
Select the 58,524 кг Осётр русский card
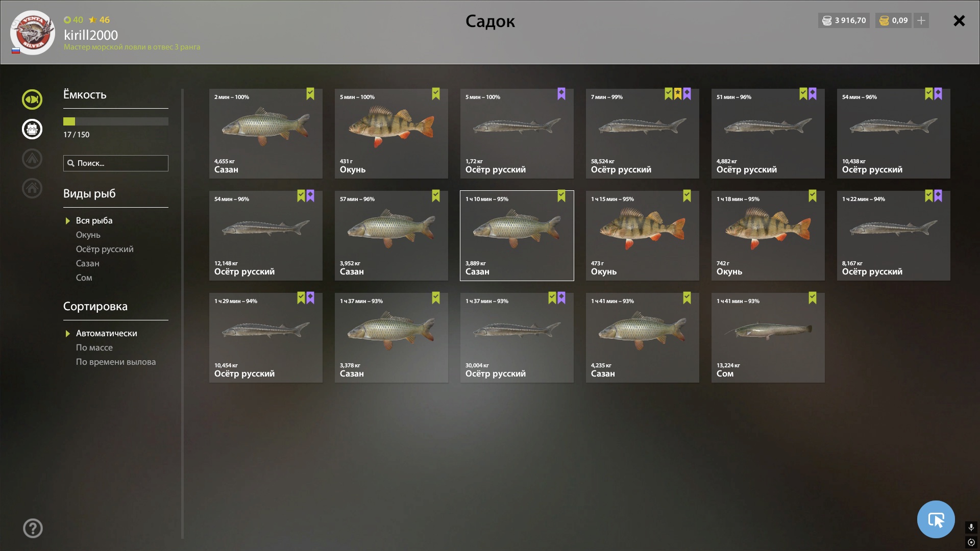(x=642, y=134)
